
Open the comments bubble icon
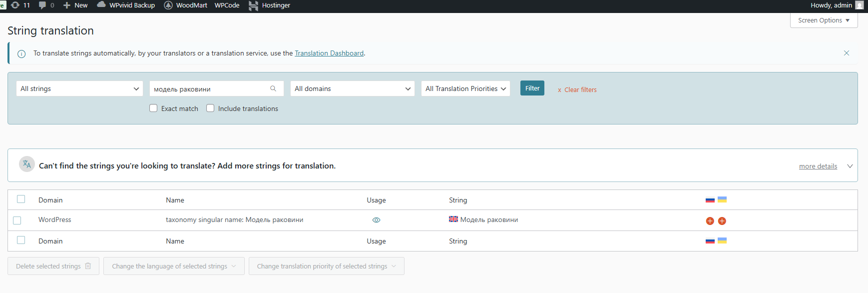coord(43,5)
